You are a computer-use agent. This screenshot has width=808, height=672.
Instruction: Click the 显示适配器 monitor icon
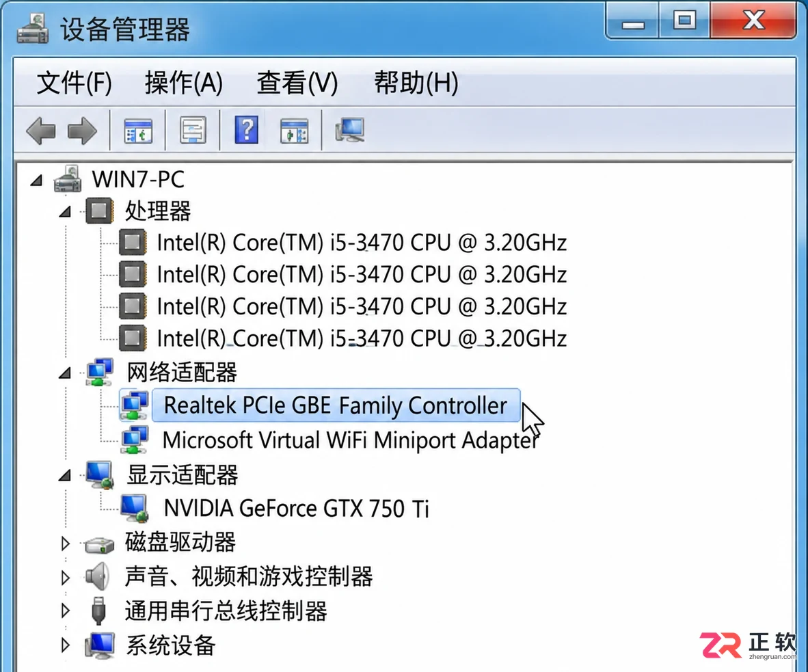pyautogui.click(x=100, y=474)
